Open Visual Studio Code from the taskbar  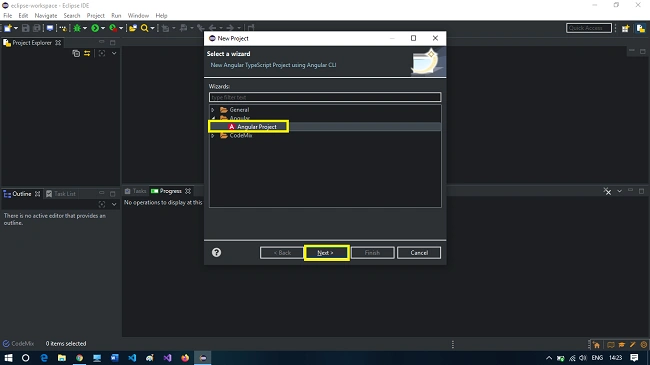132,358
